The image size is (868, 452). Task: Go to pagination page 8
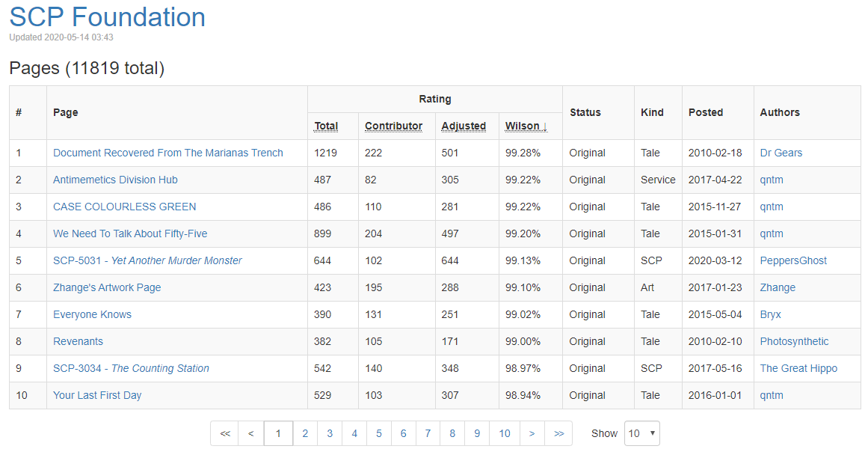tap(452, 433)
